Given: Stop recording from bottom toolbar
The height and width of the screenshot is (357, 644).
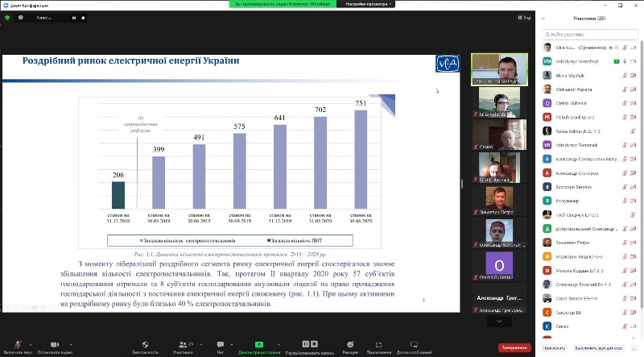Looking at the screenshot, I should pos(314,344).
